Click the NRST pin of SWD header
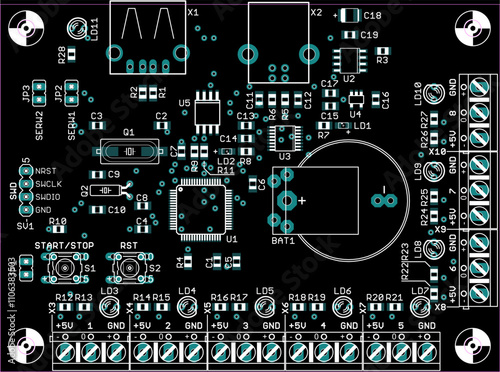This screenshot has width=500, height=372. click(x=25, y=171)
